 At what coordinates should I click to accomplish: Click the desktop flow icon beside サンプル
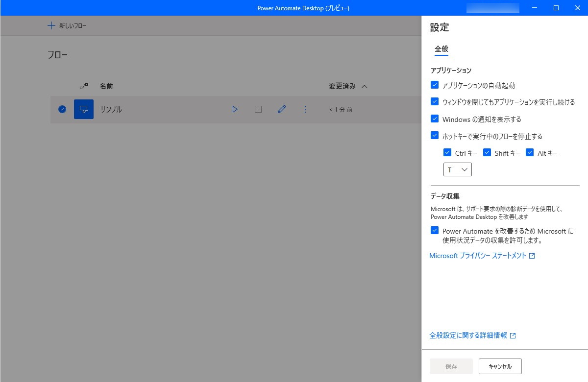click(x=84, y=109)
